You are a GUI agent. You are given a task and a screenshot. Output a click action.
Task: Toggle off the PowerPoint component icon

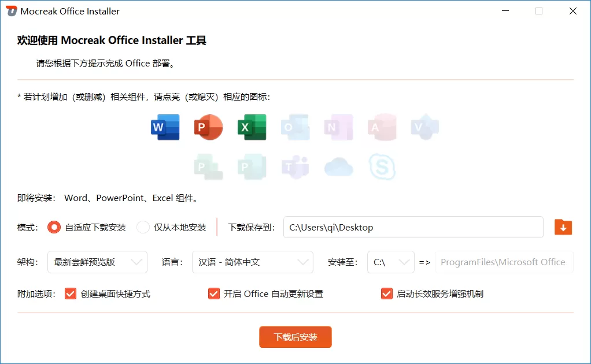click(208, 127)
